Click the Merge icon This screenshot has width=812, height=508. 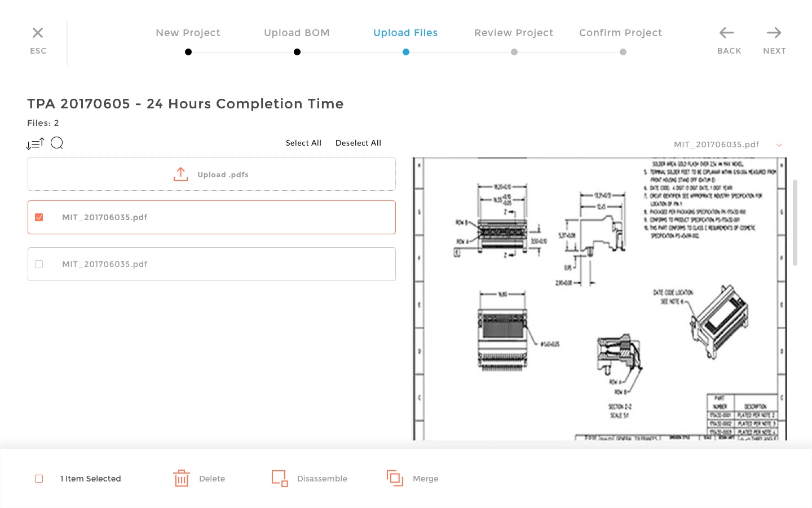(395, 478)
